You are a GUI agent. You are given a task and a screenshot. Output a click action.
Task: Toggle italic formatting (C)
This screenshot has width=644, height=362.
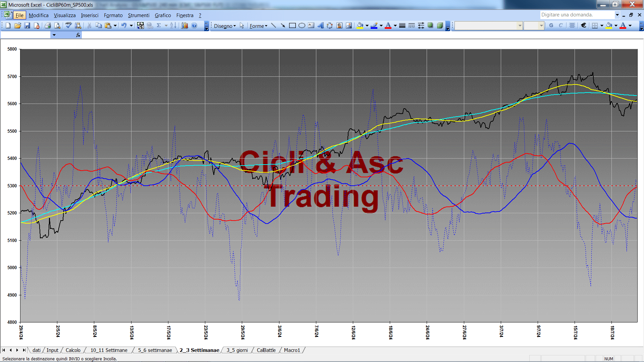(x=560, y=25)
